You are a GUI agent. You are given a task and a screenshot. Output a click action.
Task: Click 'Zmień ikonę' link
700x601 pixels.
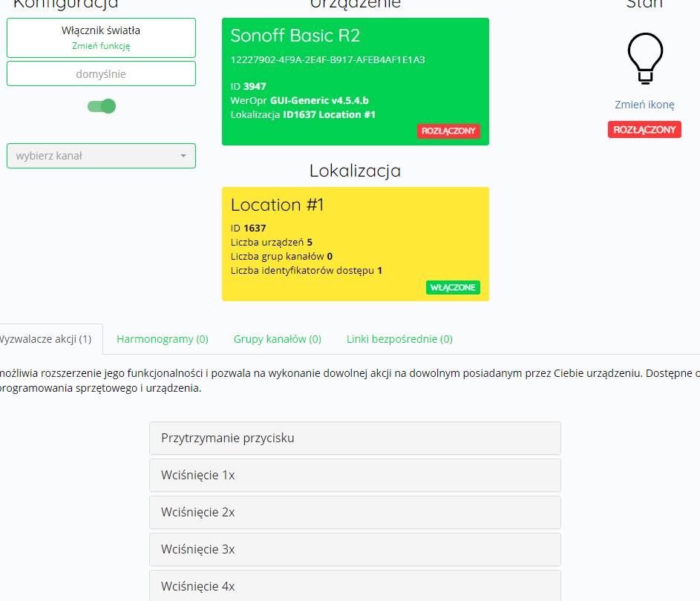[x=644, y=105]
